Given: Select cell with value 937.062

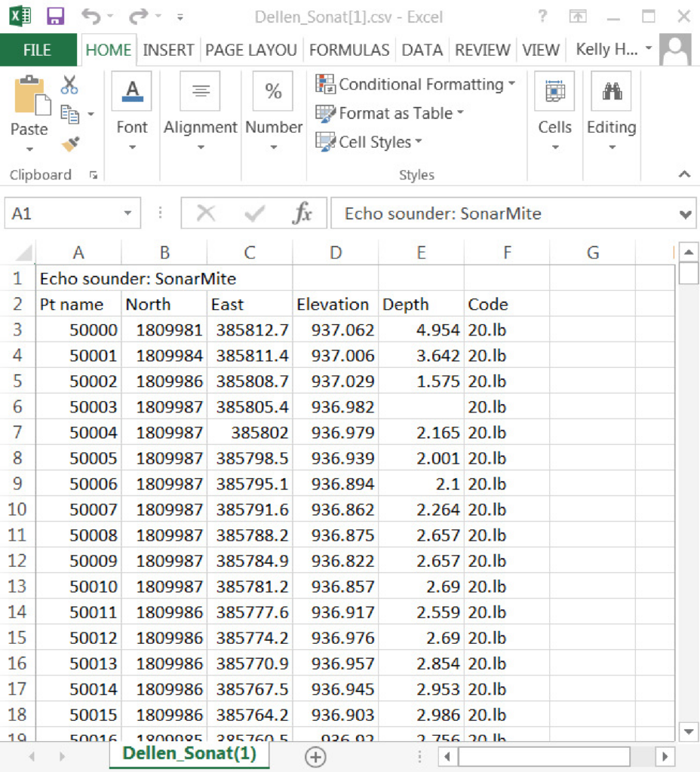Looking at the screenshot, I should pos(336,330).
